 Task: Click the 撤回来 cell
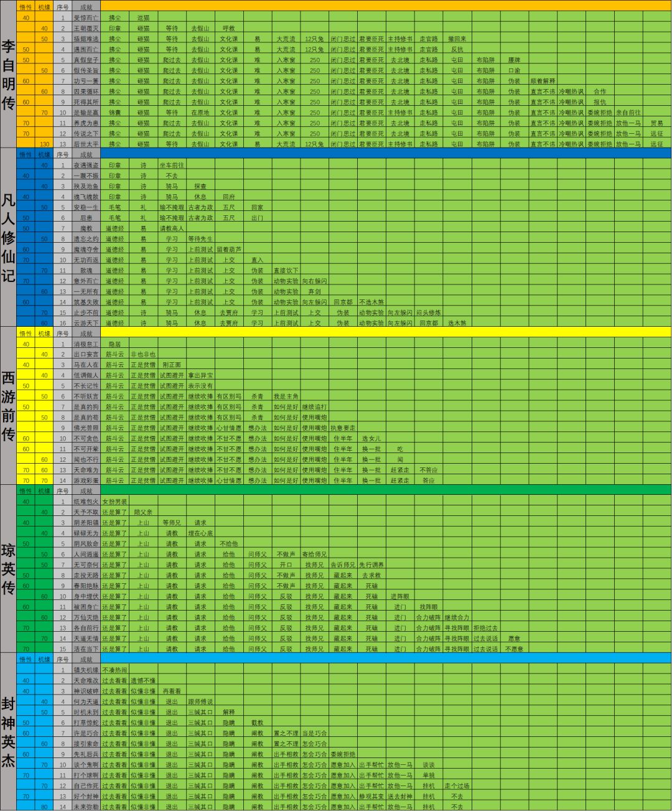click(457, 39)
